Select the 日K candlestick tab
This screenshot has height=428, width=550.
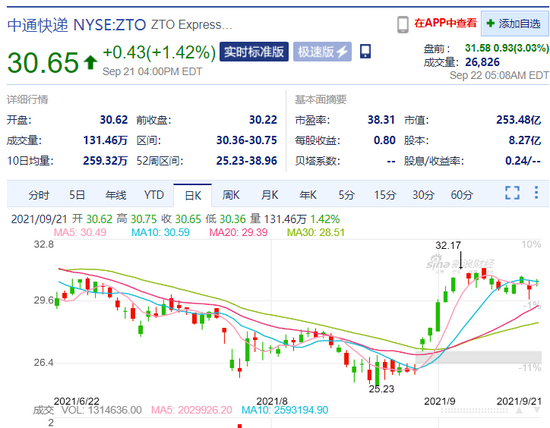tap(193, 195)
